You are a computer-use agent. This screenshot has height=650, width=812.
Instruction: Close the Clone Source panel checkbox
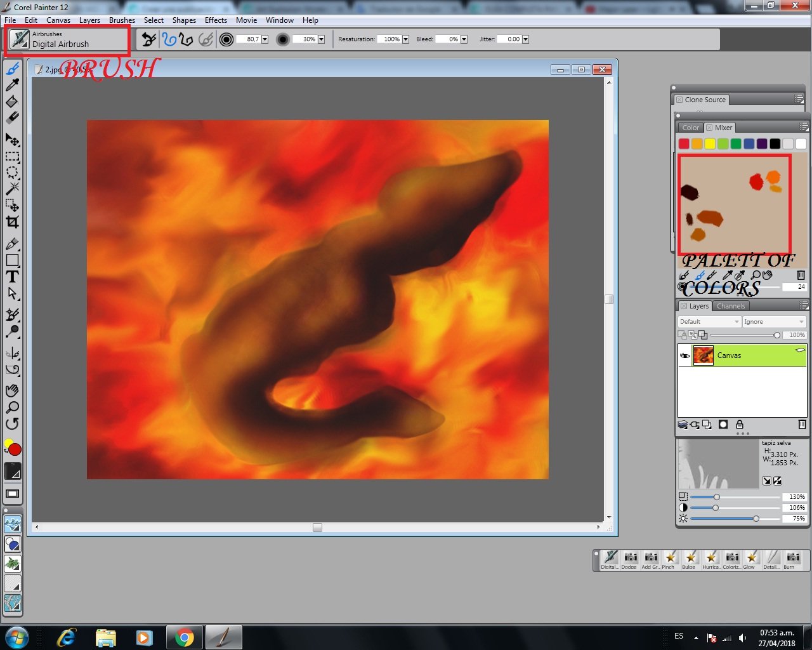[x=679, y=100]
